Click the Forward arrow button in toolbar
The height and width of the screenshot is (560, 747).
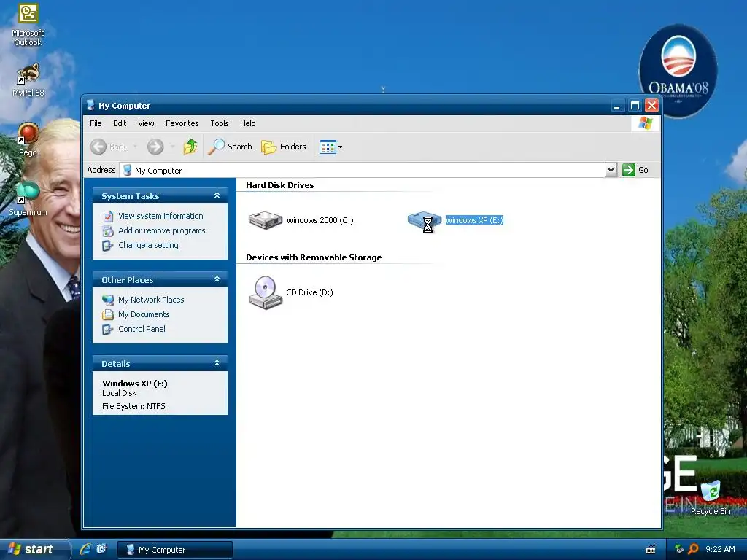point(155,147)
